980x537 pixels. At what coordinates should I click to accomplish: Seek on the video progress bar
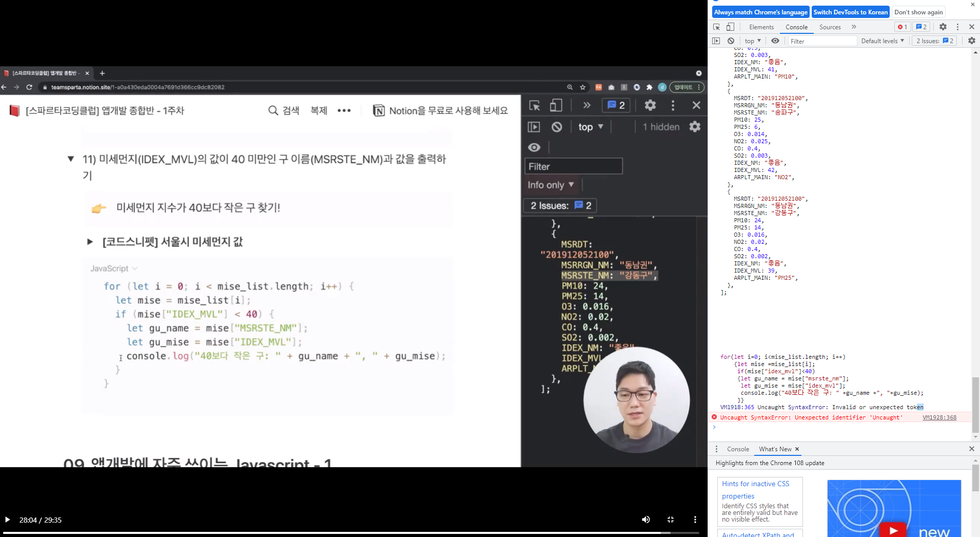pos(351,532)
